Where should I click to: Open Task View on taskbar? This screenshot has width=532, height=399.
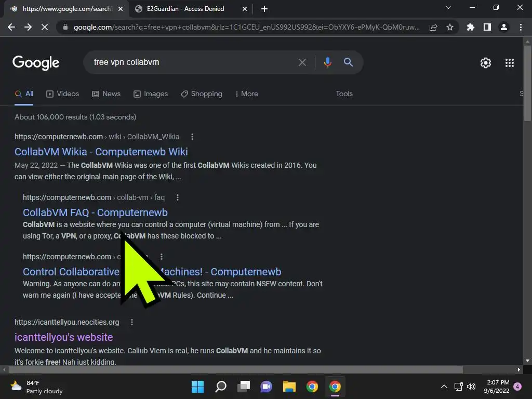tap(244, 387)
